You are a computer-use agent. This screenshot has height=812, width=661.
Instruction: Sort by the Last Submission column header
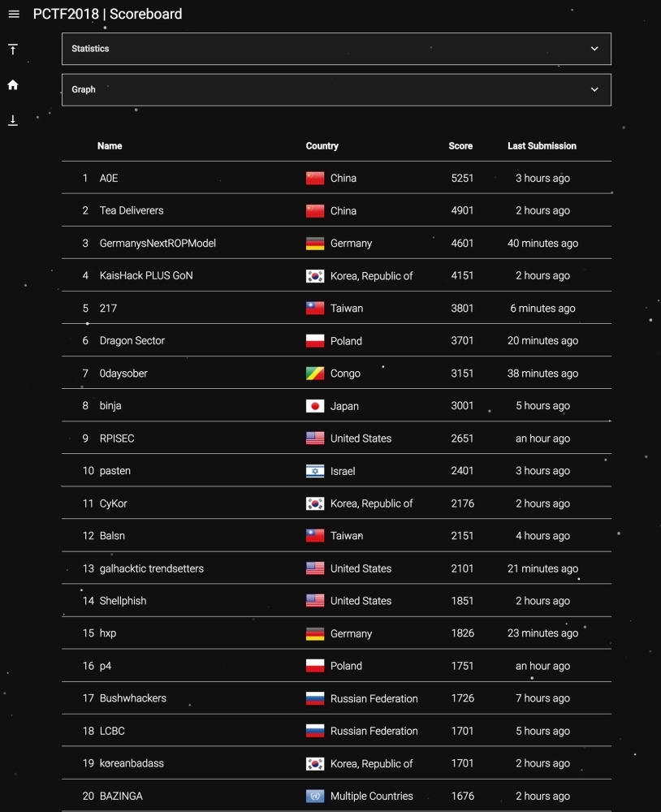[x=542, y=146]
